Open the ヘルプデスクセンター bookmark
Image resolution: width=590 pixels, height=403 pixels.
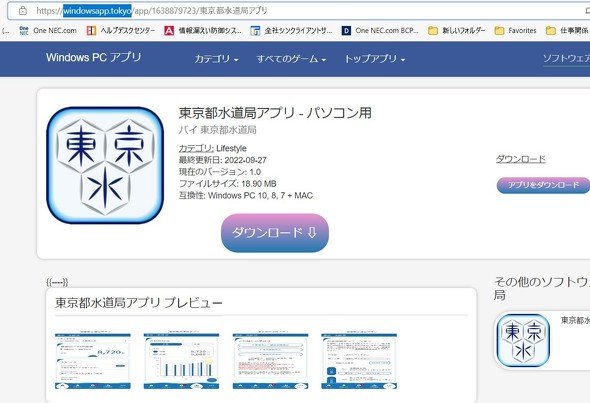point(121,30)
